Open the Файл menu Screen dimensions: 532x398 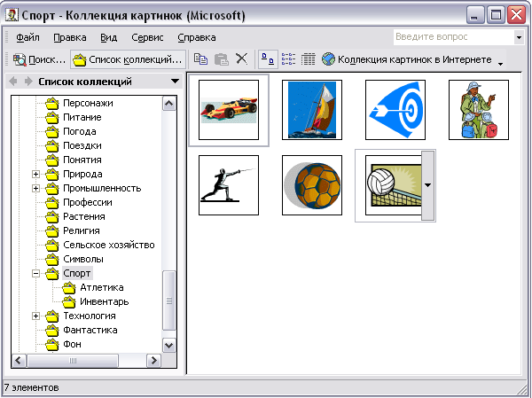[x=27, y=37]
